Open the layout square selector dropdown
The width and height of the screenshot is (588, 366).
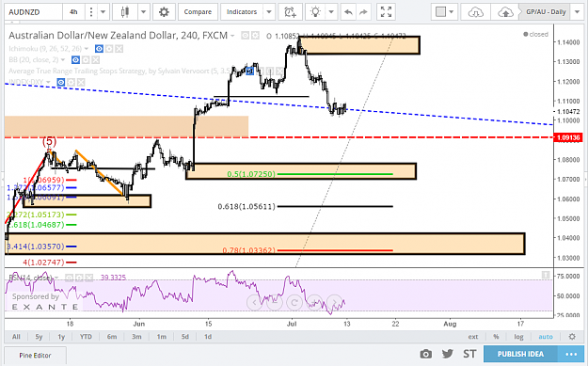(x=444, y=12)
